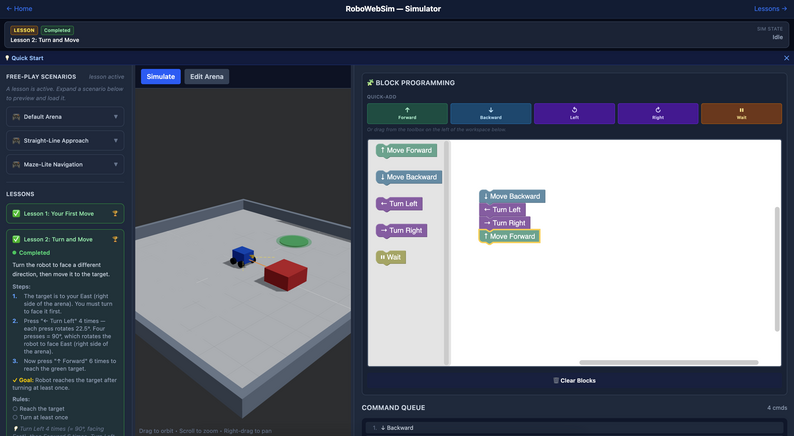The image size is (794, 436).
Task: Switch to the Simulate tab
Action: pyautogui.click(x=161, y=76)
